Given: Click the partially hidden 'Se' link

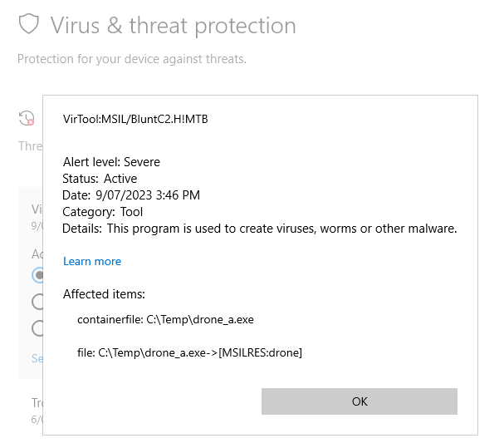Looking at the screenshot, I should click(x=37, y=358).
